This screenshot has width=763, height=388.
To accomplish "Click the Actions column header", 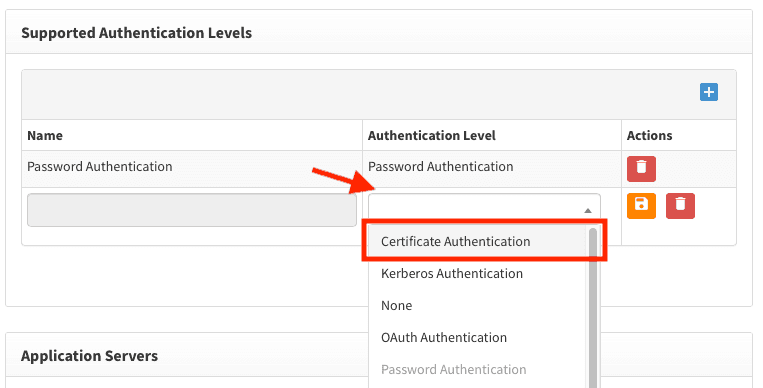I will 649,135.
